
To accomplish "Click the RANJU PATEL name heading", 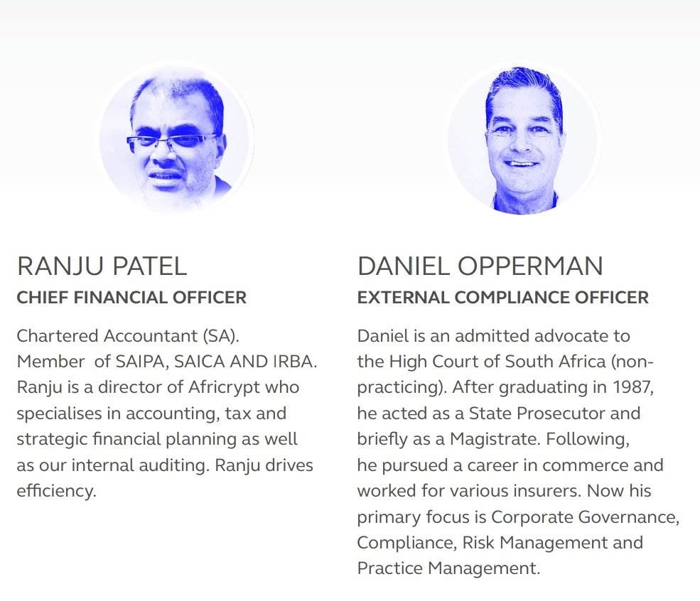I will (x=102, y=266).
